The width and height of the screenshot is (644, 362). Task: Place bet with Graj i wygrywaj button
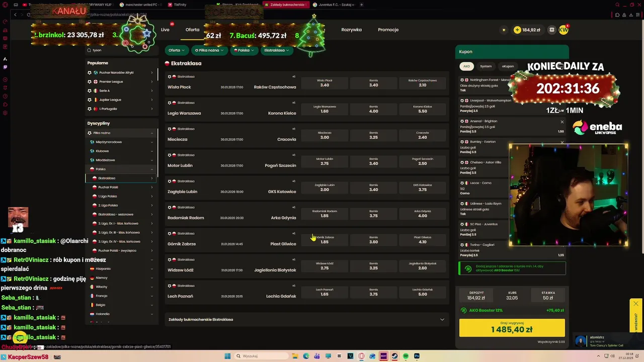tap(512, 327)
